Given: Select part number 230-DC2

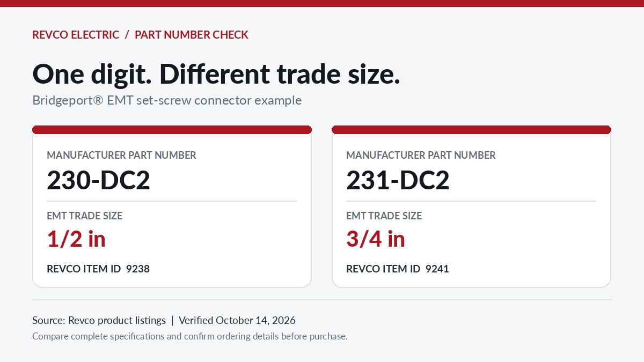Looking at the screenshot, I should tap(98, 181).
